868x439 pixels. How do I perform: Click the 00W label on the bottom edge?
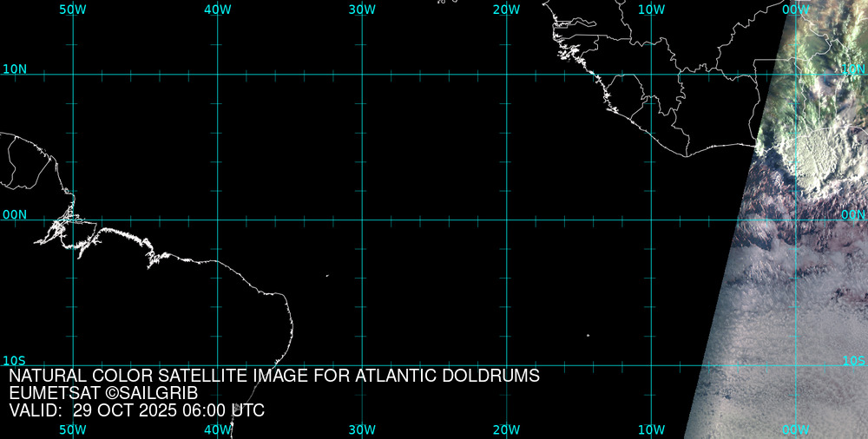[795, 429]
